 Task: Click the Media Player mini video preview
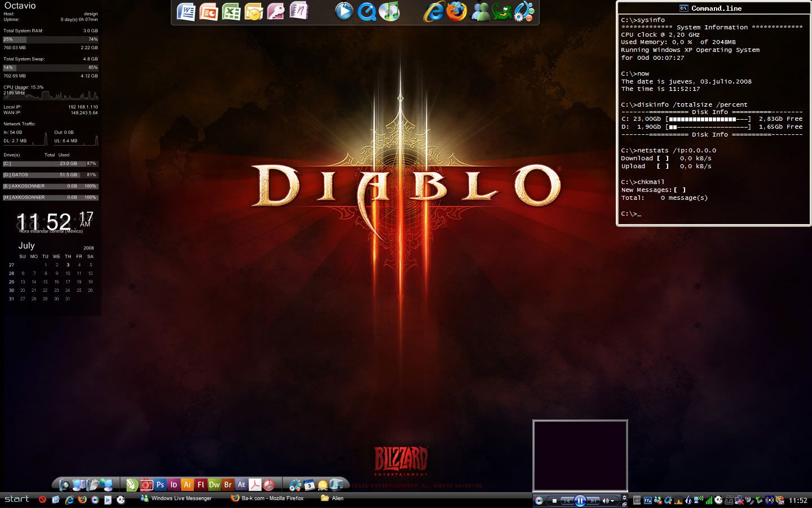[580, 456]
